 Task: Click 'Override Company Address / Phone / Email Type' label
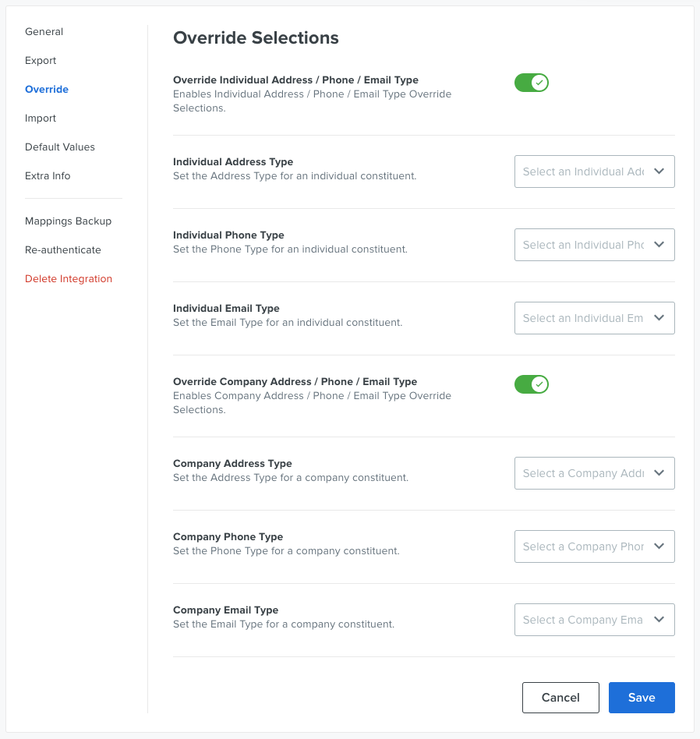[295, 381]
